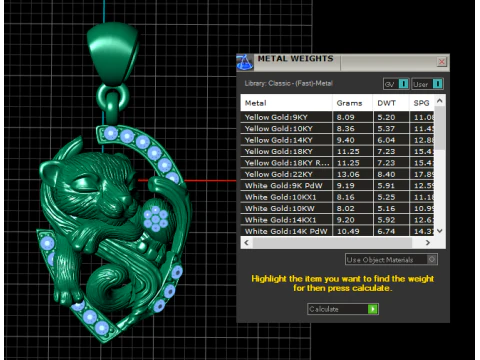This screenshot has height=360, width=480.
Task: Click the pendant bail in the viewport
Action: pos(113,53)
